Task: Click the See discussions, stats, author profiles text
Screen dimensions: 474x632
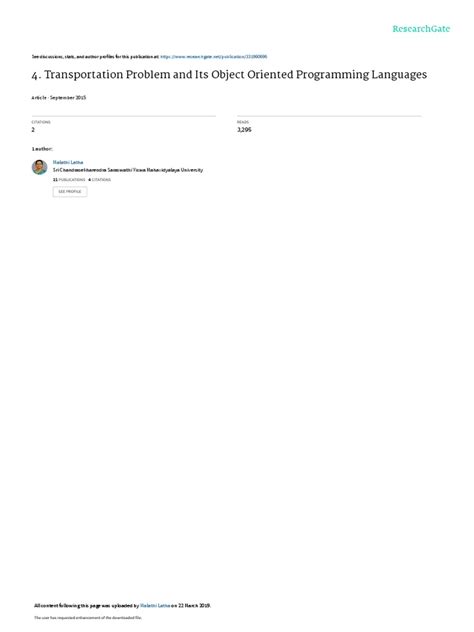Action: pyautogui.click(x=96, y=57)
